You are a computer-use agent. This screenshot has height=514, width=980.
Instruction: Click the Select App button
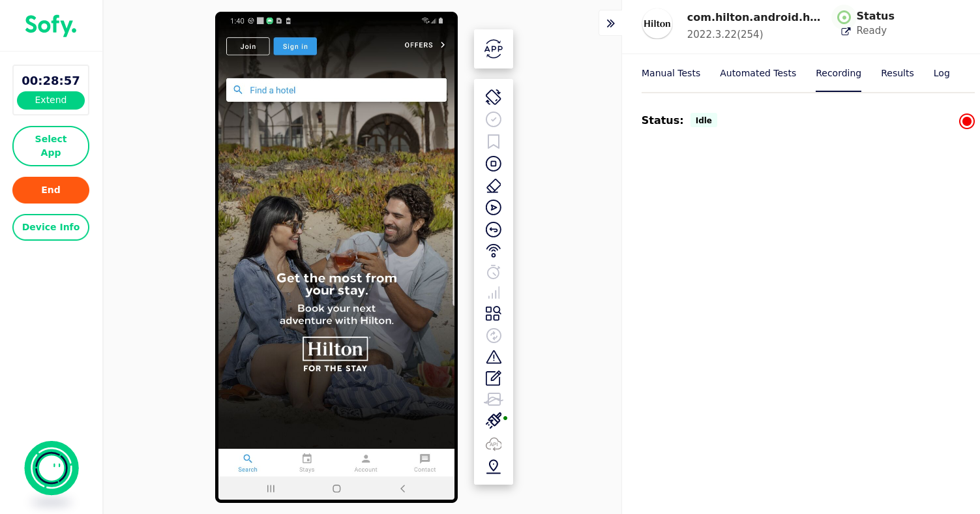coord(51,146)
